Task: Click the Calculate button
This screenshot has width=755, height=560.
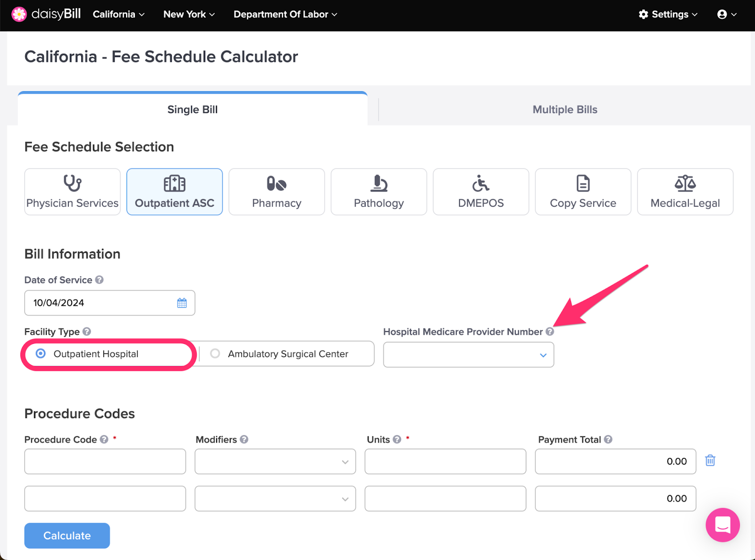Action: (x=67, y=535)
